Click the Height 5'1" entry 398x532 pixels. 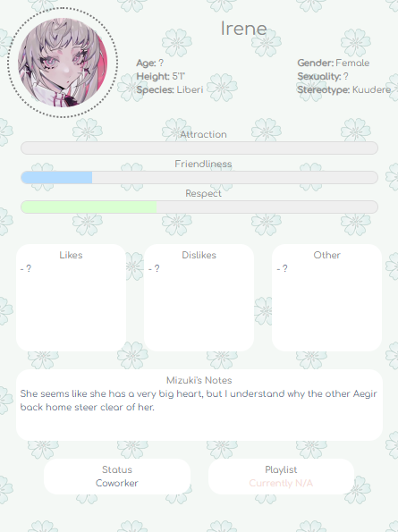pos(160,76)
